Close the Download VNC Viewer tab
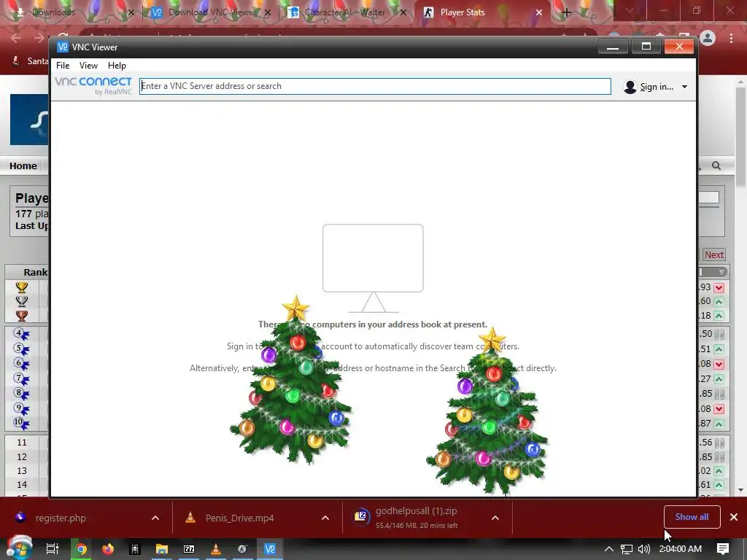 point(268,12)
